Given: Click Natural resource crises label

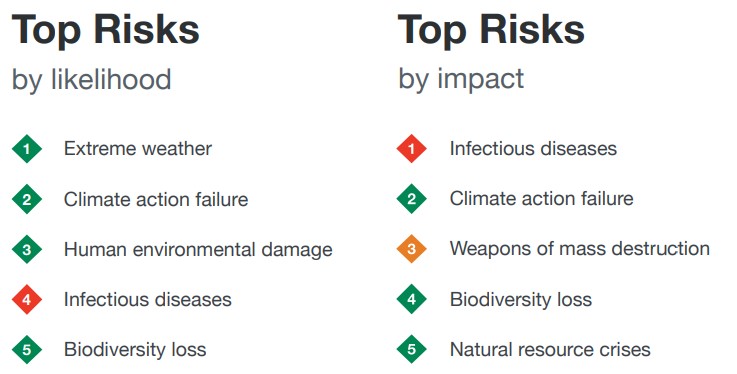Looking at the screenshot, I should [550, 349].
